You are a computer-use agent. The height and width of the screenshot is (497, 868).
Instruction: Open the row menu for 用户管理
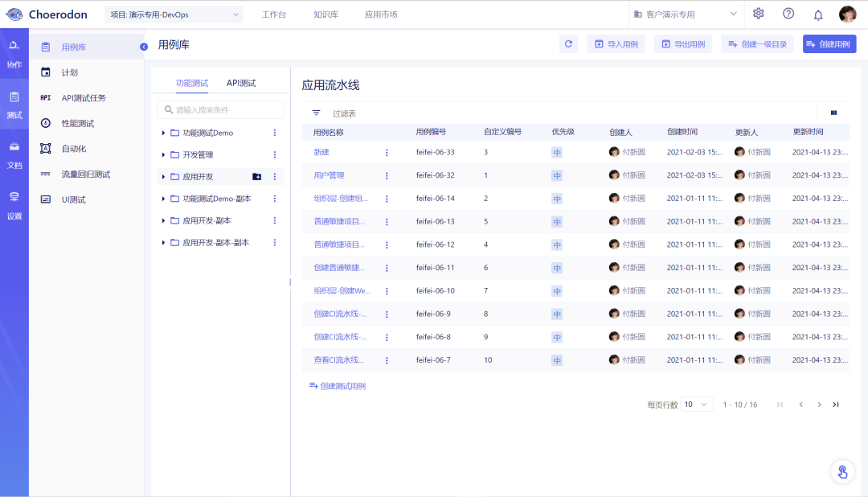point(387,175)
